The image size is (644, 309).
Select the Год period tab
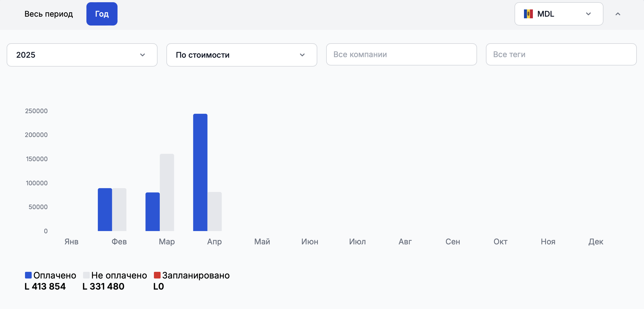click(102, 14)
